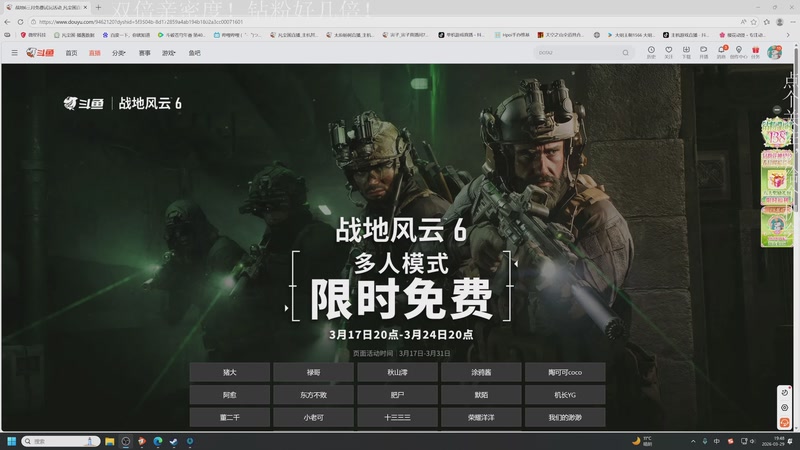
Task: Open File Explorer from the taskbar
Action: (x=110, y=441)
